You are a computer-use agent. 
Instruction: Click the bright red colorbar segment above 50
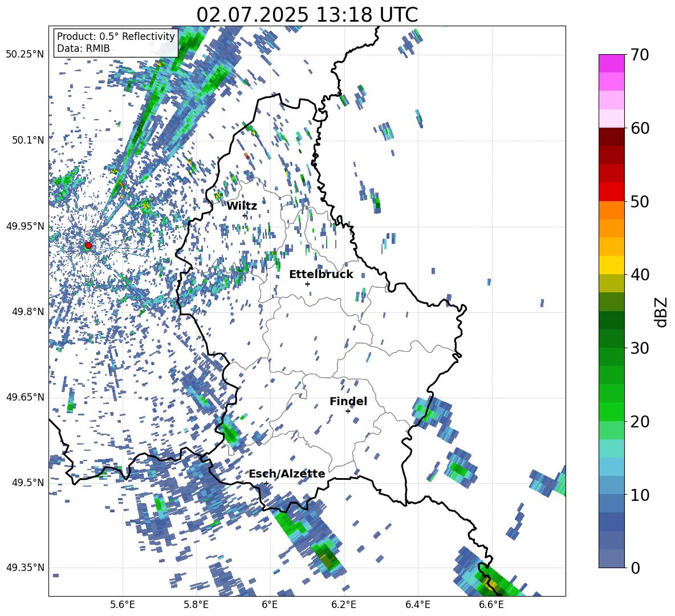pos(611,191)
